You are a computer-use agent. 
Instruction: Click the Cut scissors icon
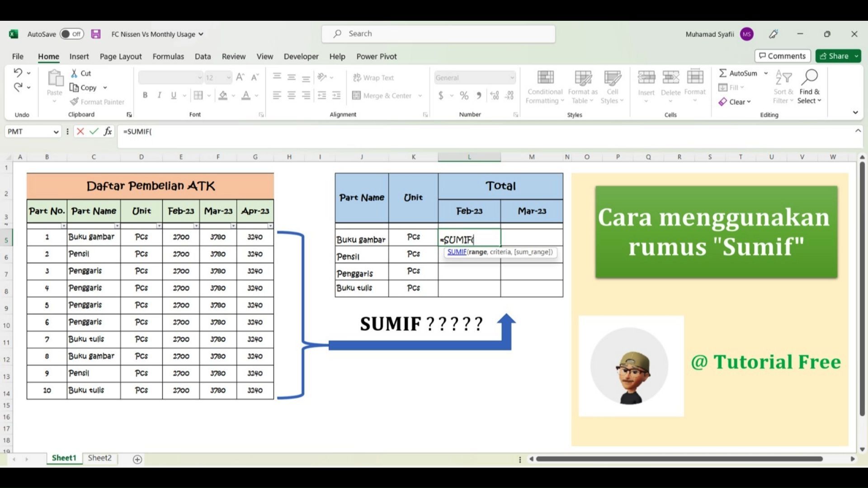pyautogui.click(x=74, y=73)
